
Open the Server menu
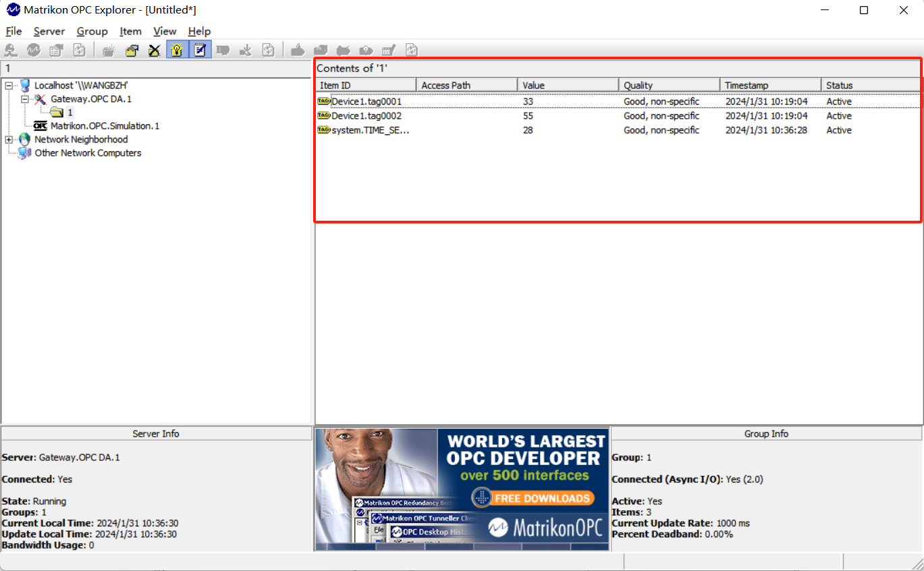(x=49, y=31)
